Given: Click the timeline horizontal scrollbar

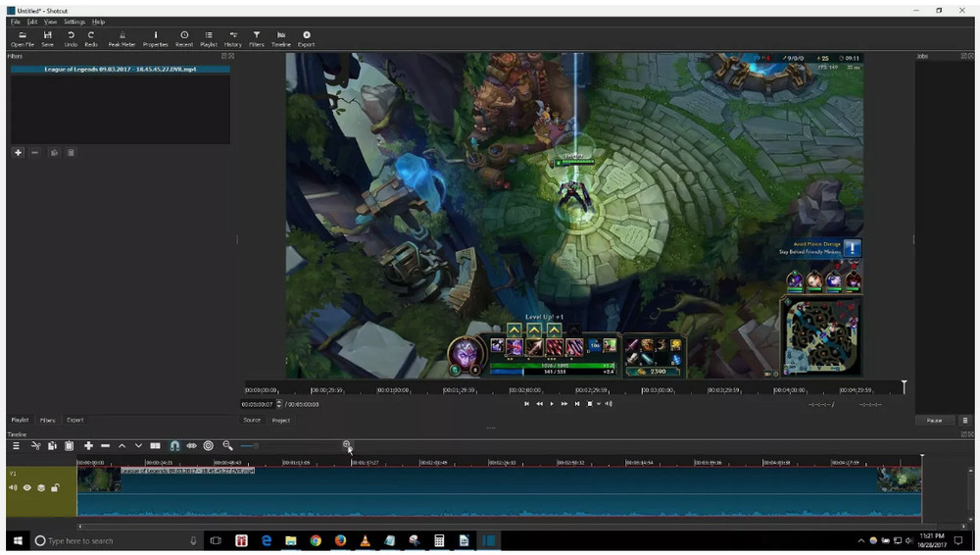Looking at the screenshot, I should (x=508, y=527).
